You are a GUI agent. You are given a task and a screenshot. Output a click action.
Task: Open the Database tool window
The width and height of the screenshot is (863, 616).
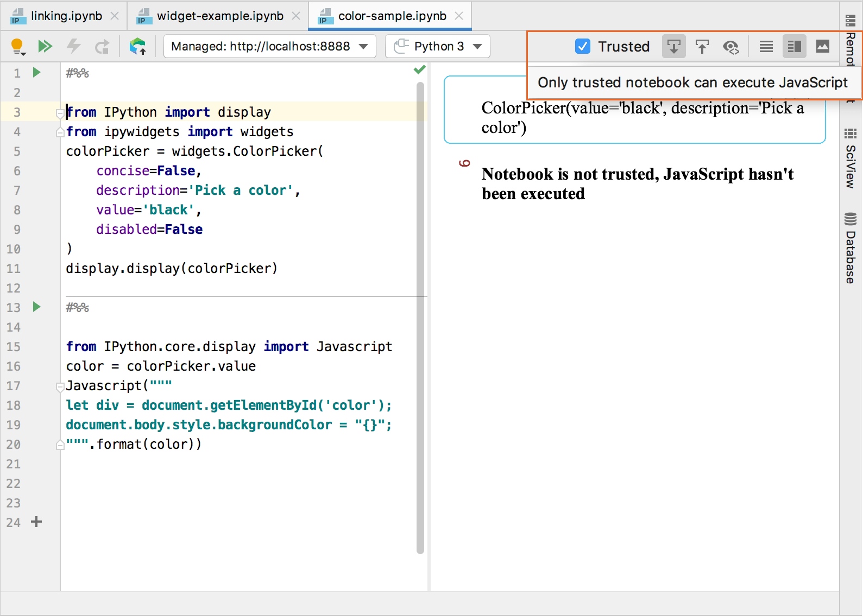(851, 248)
